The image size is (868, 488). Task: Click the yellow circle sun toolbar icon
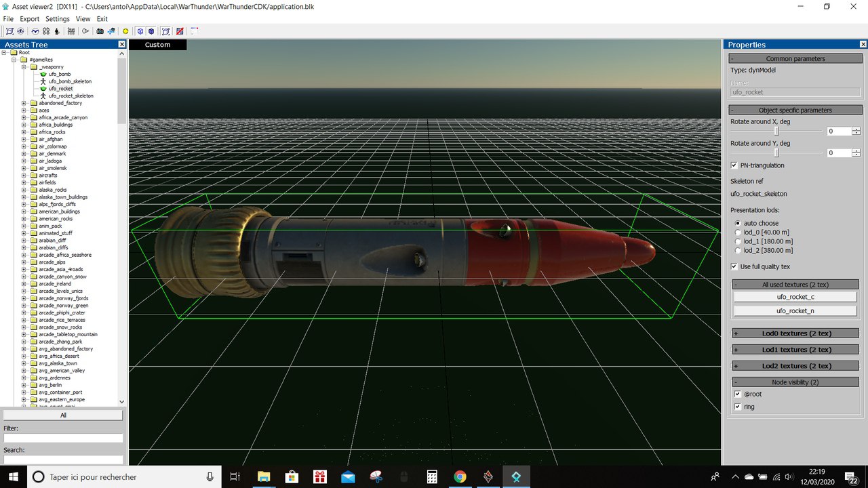125,31
